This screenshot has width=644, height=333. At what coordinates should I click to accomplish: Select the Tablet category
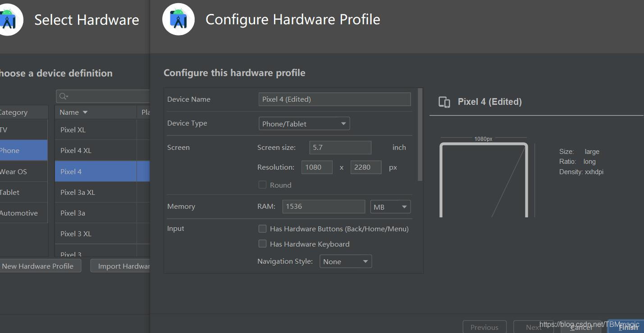tap(23, 192)
